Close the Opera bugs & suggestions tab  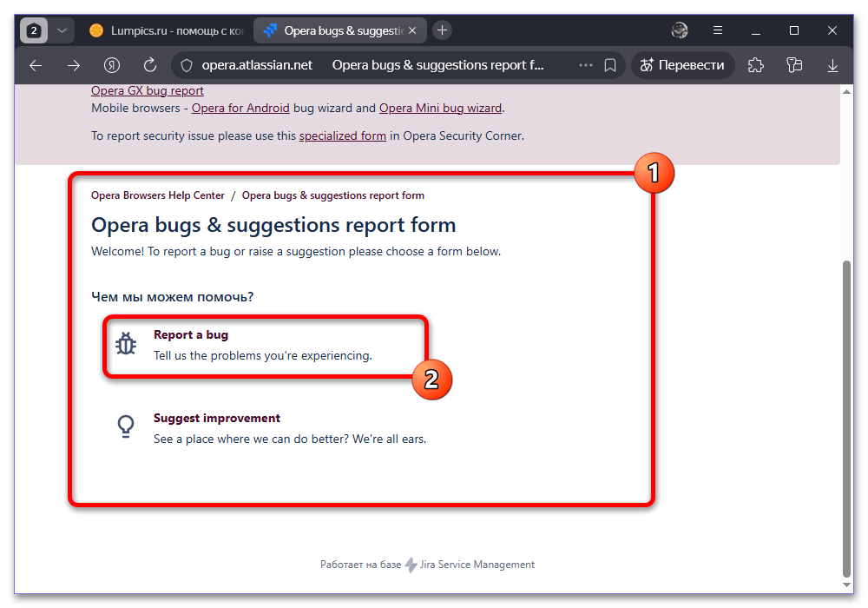tap(412, 30)
